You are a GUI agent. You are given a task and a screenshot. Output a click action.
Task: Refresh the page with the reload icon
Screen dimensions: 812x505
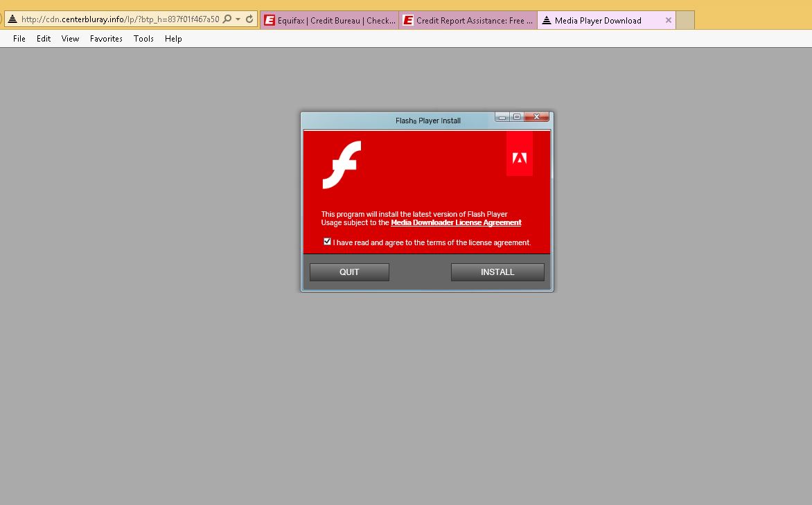point(249,19)
